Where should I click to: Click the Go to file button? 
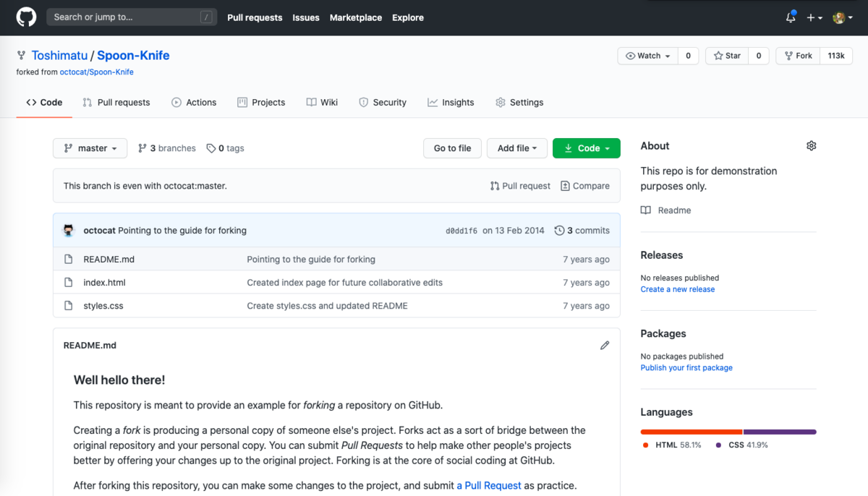pos(452,148)
